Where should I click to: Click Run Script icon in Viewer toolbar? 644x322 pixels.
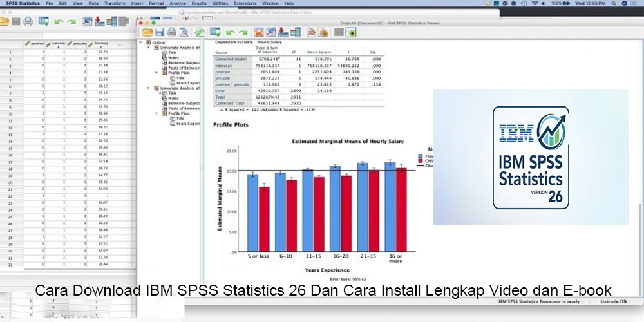[x=324, y=32]
